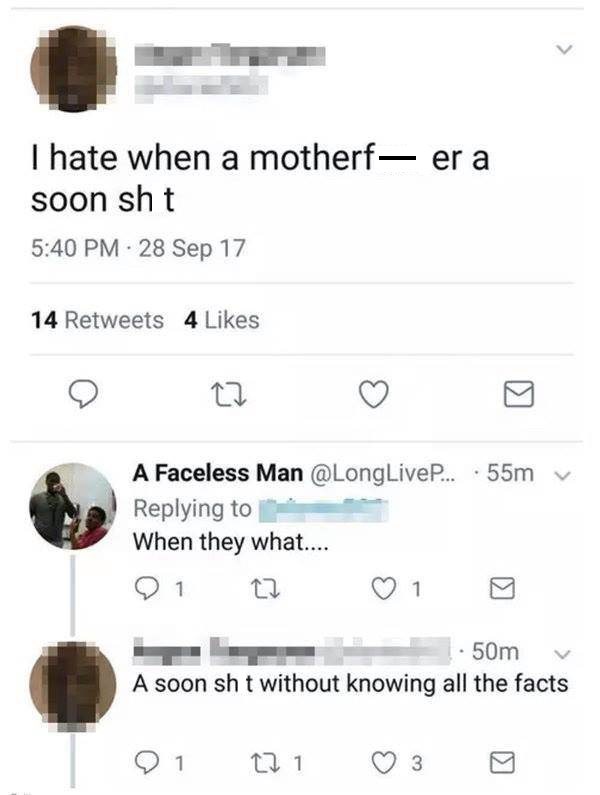Viewport: 600px width, 795px height.
Task: Reply to A Faceless Man's tweet
Action: [x=147, y=589]
